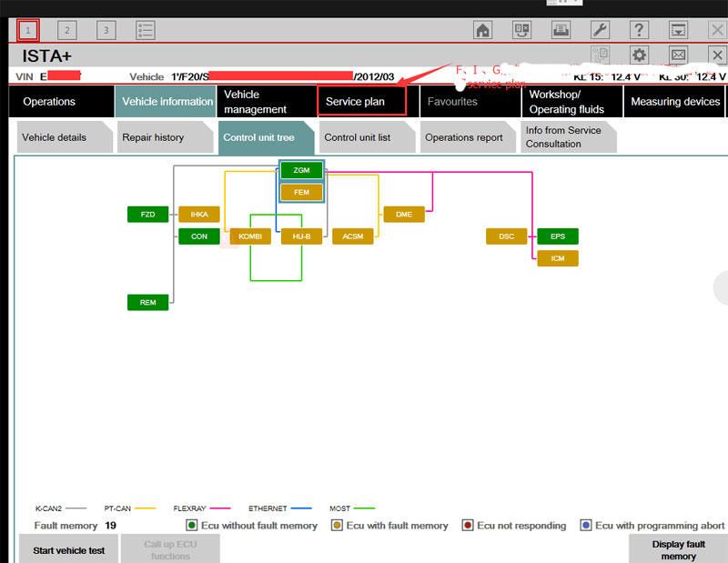Click the Call up ECU functions button

click(x=170, y=550)
